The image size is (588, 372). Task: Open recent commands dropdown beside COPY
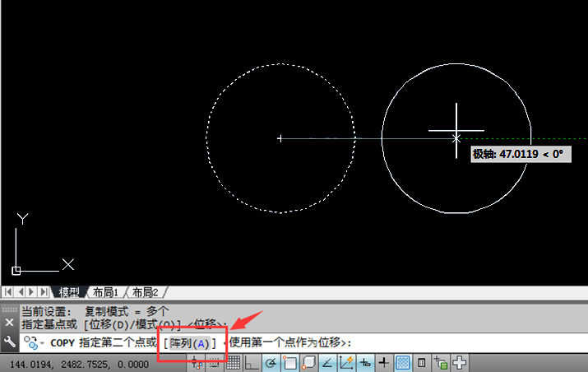[42, 343]
